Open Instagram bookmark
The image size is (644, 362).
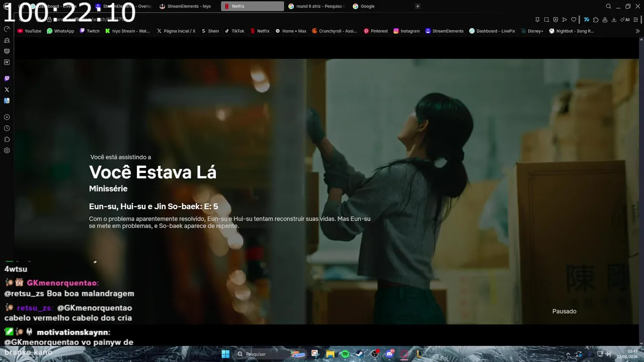(x=407, y=31)
